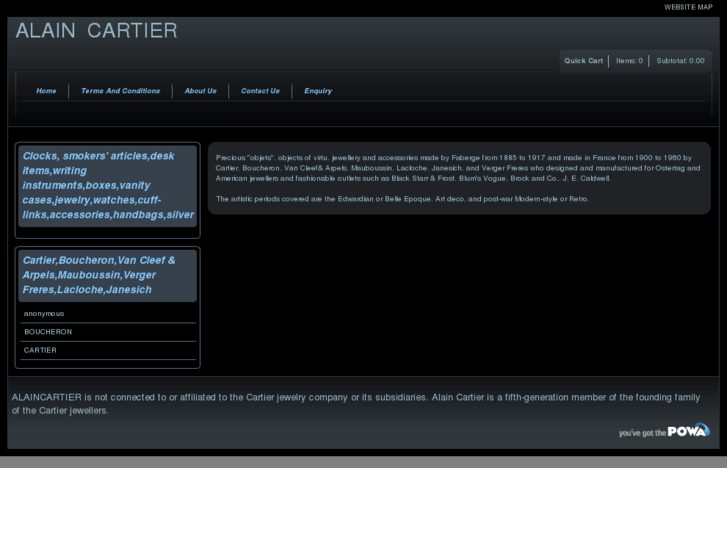Browse the BOUCHERON category
Screen dimensions: 727x545
click(48, 332)
